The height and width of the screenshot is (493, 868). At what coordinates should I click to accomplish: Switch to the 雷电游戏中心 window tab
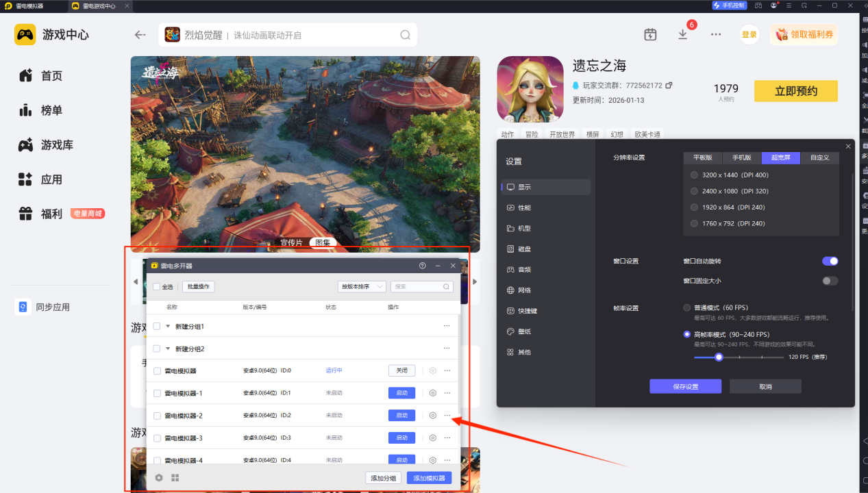tap(99, 5)
